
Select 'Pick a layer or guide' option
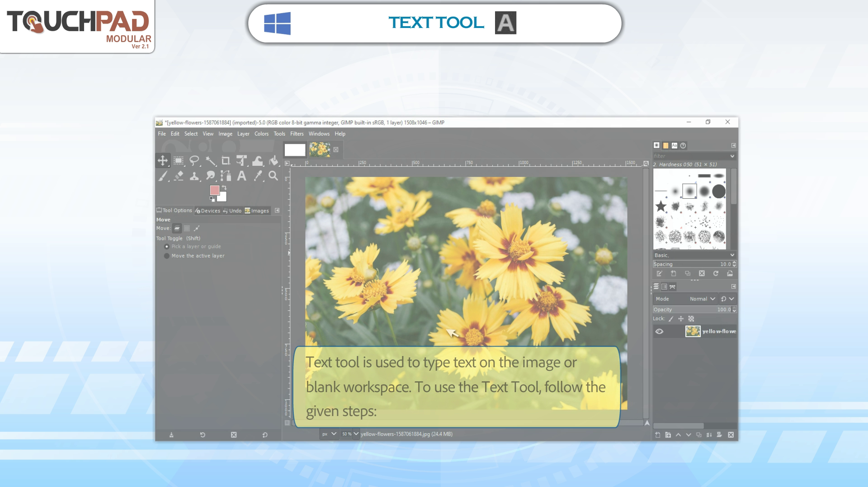[167, 247]
